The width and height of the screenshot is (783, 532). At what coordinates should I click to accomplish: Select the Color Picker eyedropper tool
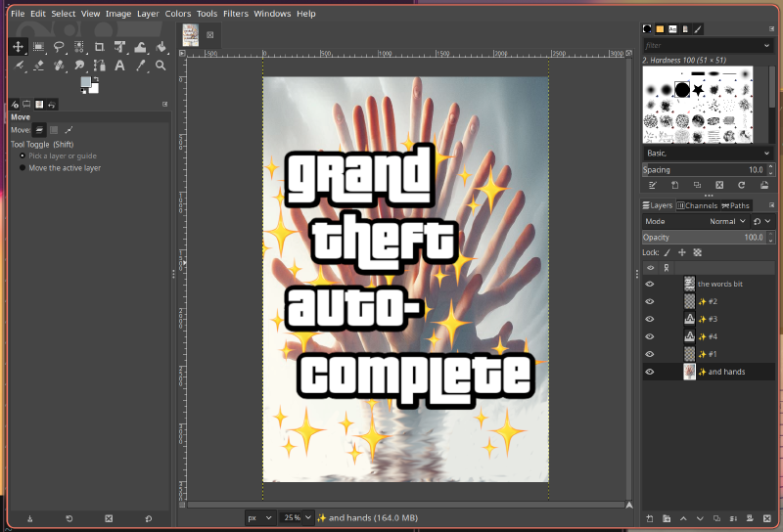click(x=140, y=66)
